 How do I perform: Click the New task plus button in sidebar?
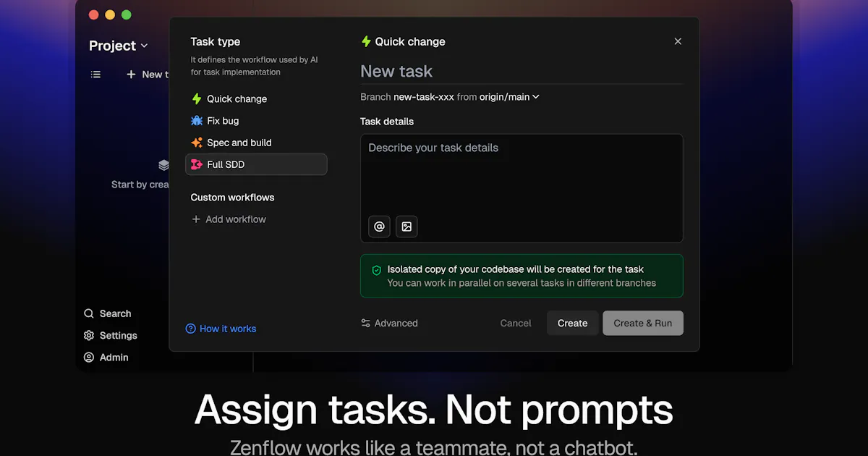pos(131,75)
